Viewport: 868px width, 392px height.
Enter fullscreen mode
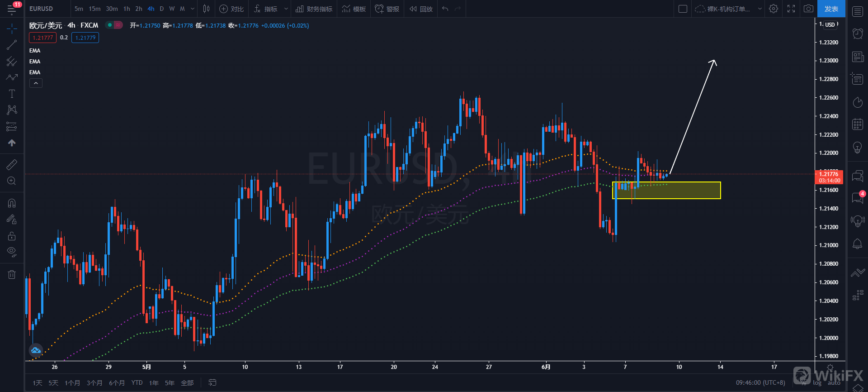coord(791,9)
